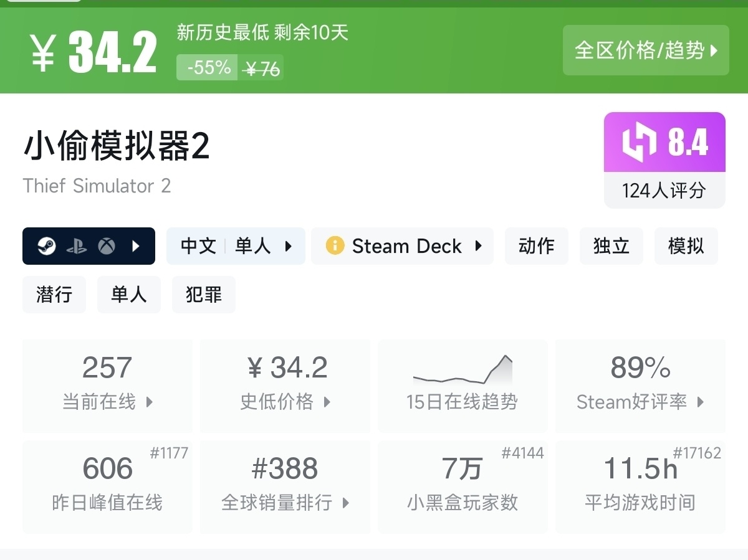Select the 动作 genre tag

(536, 246)
